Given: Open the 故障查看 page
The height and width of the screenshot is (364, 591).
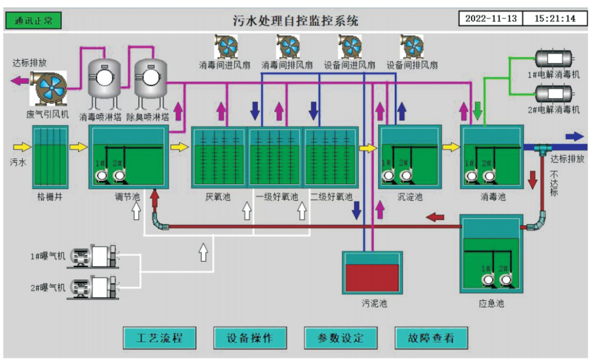Looking at the screenshot, I should coord(431,338).
